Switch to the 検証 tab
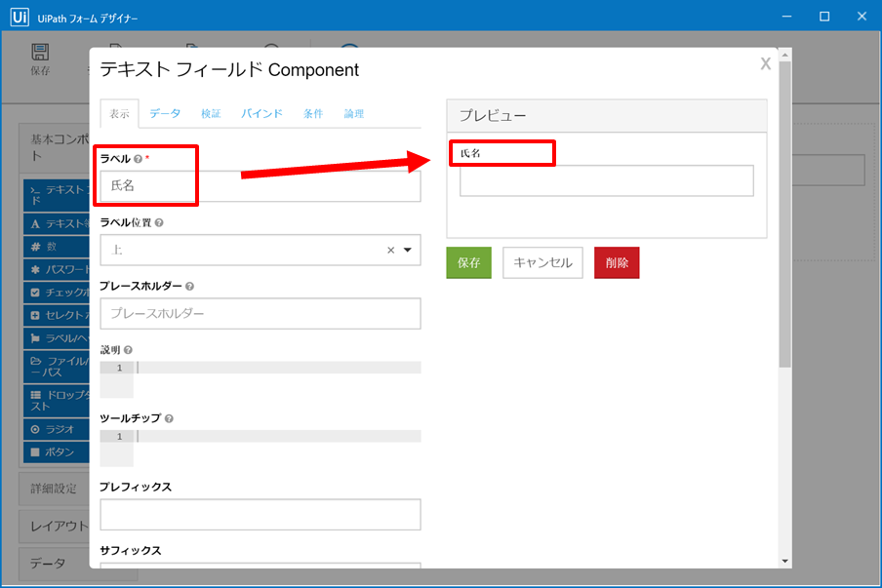Viewport: 882px width, 588px height. pos(211,113)
